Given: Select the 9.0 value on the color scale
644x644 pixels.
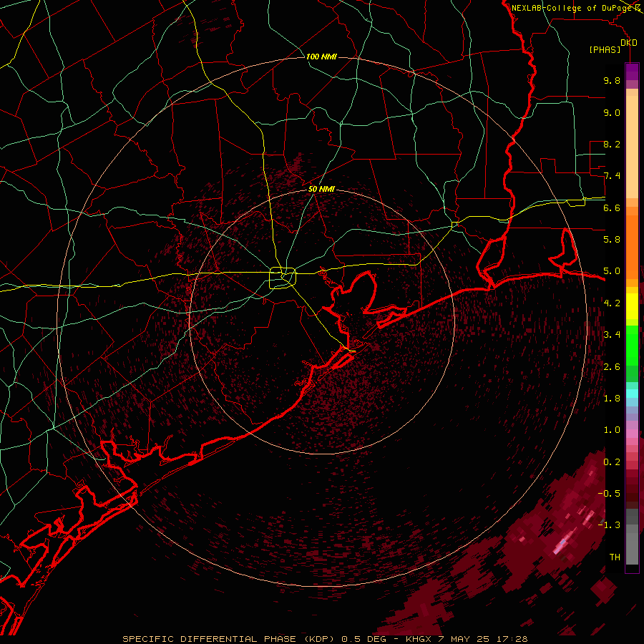Looking at the screenshot, I should [x=612, y=112].
